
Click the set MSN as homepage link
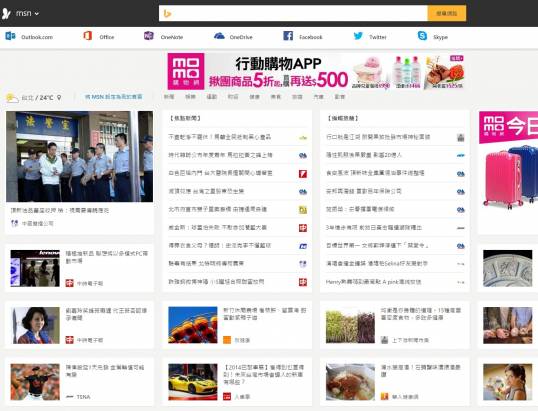pyautogui.click(x=114, y=97)
